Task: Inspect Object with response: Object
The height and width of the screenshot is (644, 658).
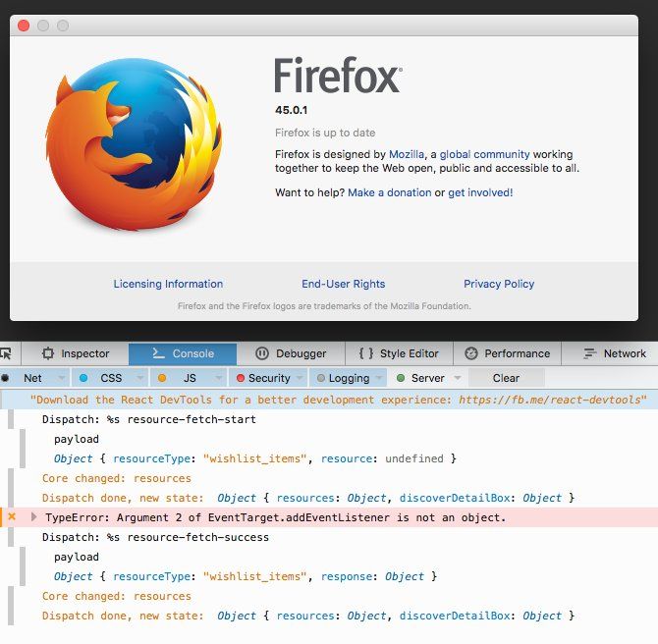Action: tap(246, 576)
